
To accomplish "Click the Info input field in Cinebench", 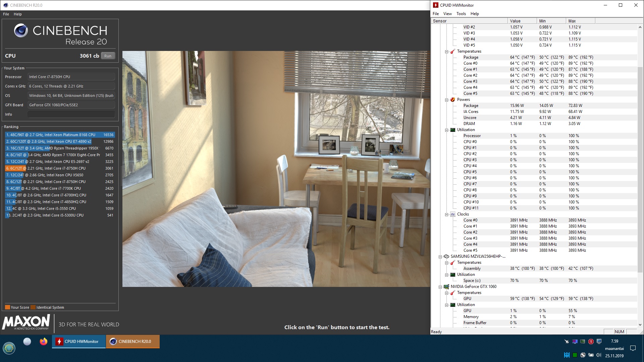I will [x=71, y=114].
